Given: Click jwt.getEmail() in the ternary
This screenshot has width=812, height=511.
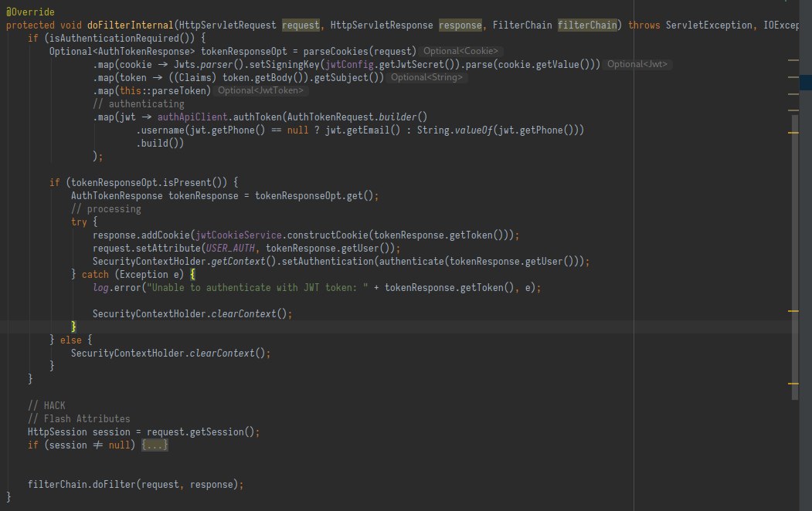Looking at the screenshot, I should (362, 130).
